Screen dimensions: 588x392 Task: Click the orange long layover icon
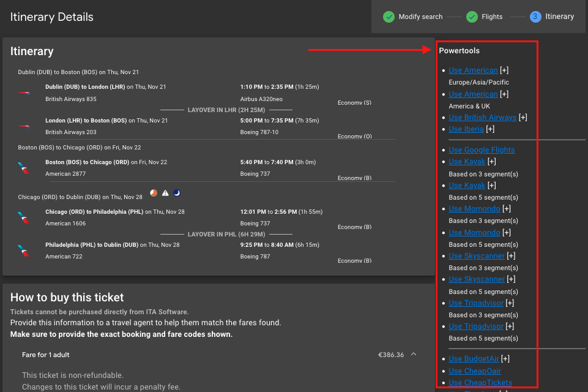point(154,193)
